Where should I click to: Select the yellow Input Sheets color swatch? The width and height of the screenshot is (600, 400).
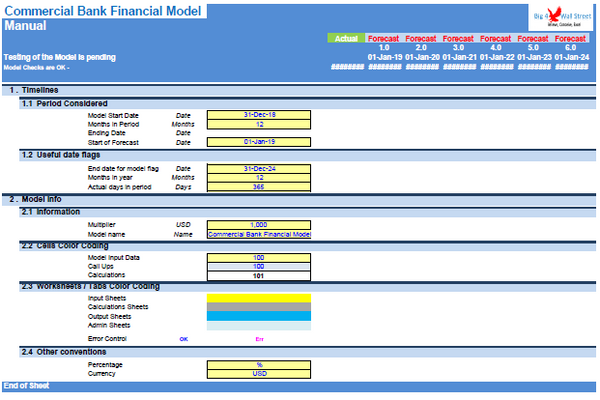click(x=259, y=298)
